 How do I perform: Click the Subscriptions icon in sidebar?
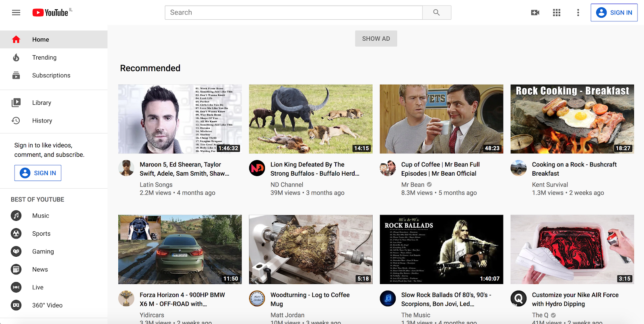point(16,75)
